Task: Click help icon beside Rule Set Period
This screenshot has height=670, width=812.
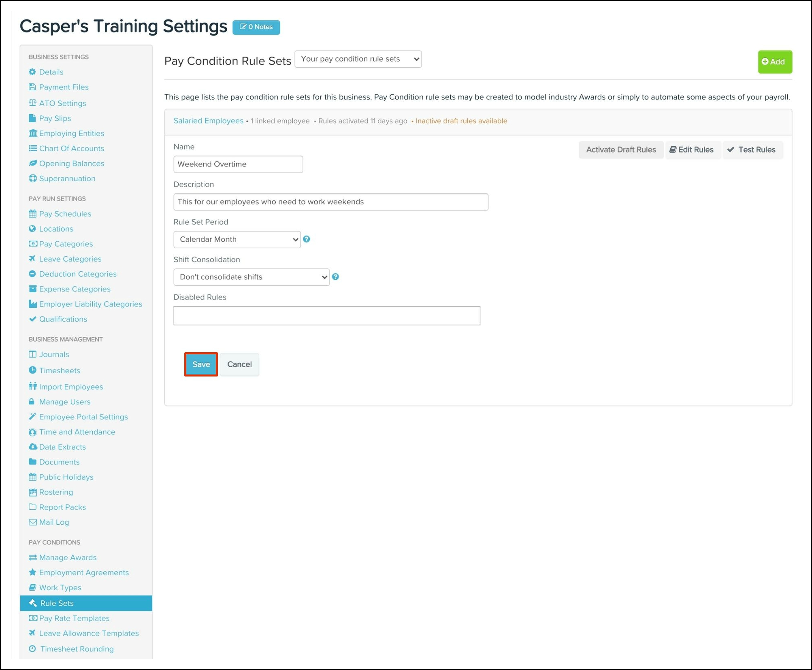Action: tap(307, 239)
